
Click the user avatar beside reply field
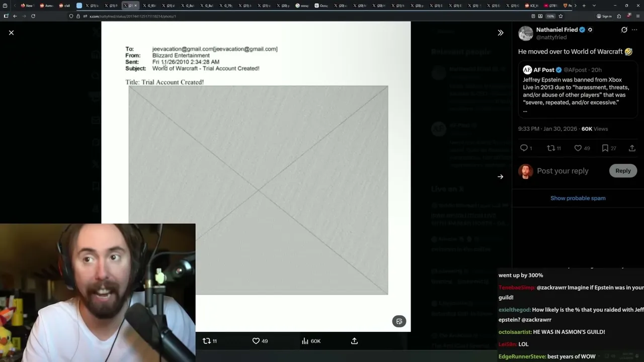[526, 171]
